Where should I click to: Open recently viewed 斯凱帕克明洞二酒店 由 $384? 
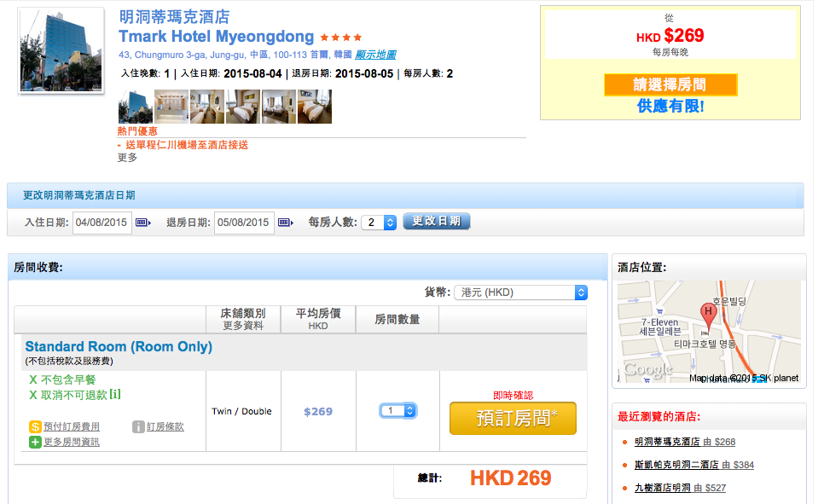[x=693, y=465]
